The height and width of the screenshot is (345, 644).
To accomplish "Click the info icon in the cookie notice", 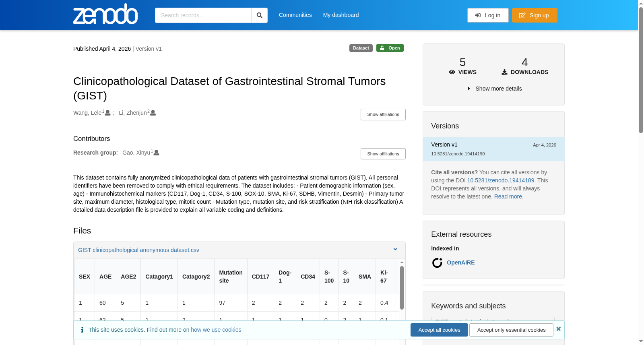I will 82,330.
